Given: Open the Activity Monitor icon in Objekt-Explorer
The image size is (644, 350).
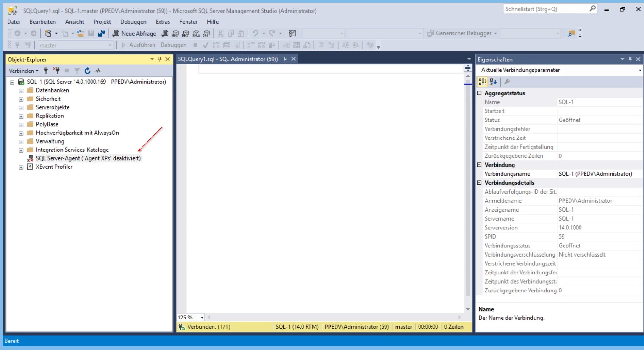Looking at the screenshot, I should 98,71.
